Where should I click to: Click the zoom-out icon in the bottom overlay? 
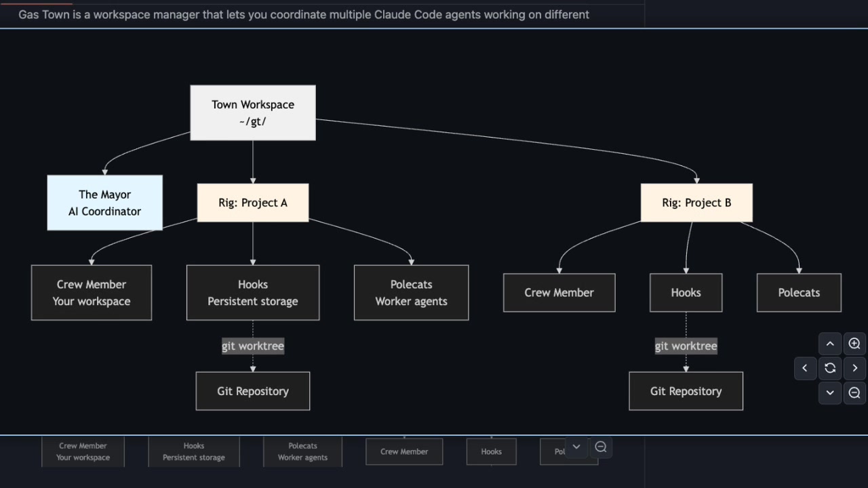pyautogui.click(x=601, y=447)
